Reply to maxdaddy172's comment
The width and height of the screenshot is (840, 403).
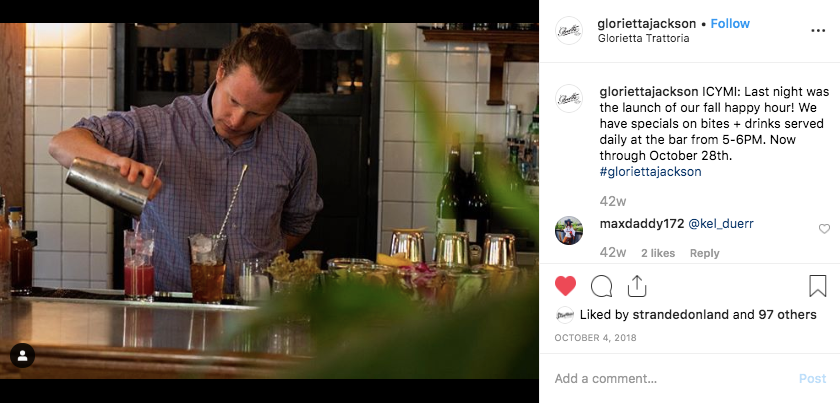(704, 253)
